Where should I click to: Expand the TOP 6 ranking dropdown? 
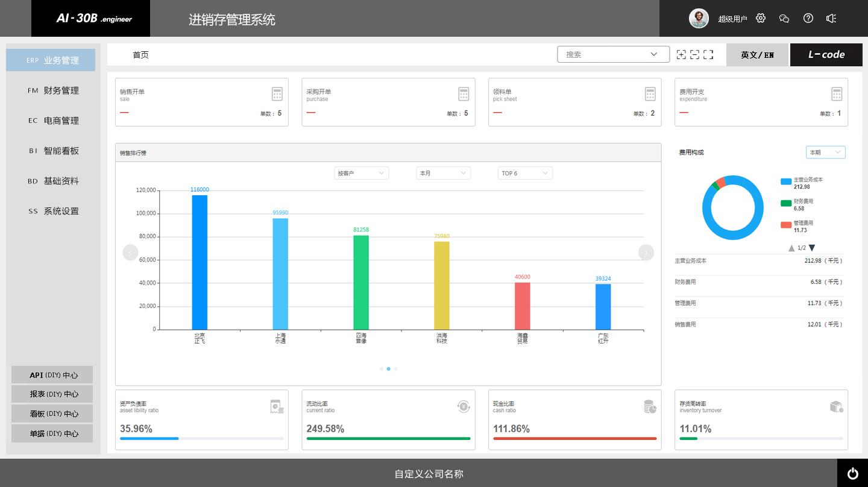pos(525,173)
